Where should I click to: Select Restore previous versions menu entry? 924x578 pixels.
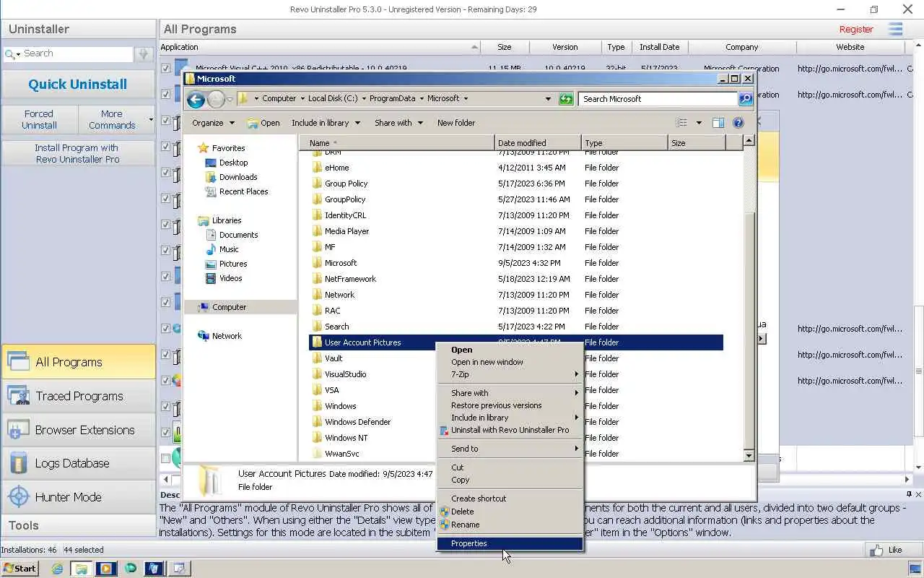coord(510,405)
